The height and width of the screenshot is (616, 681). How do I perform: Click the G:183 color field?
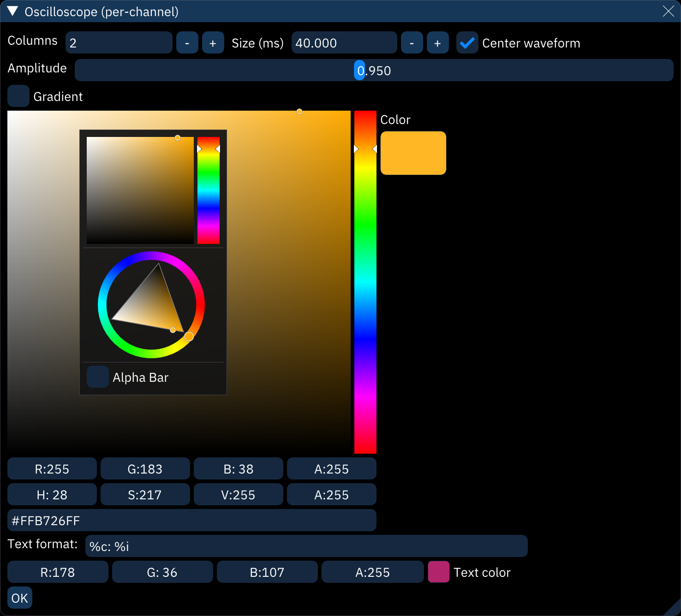pos(145,469)
